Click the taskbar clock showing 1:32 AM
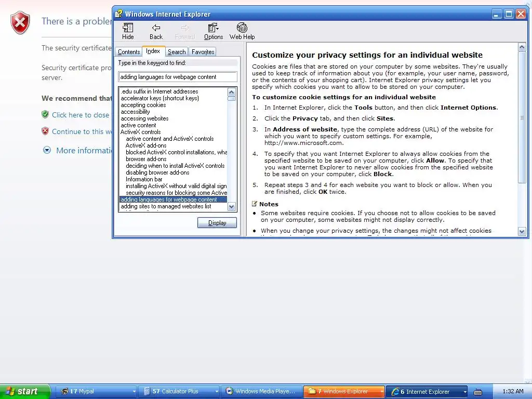This screenshot has height=399, width=532. tap(513, 392)
